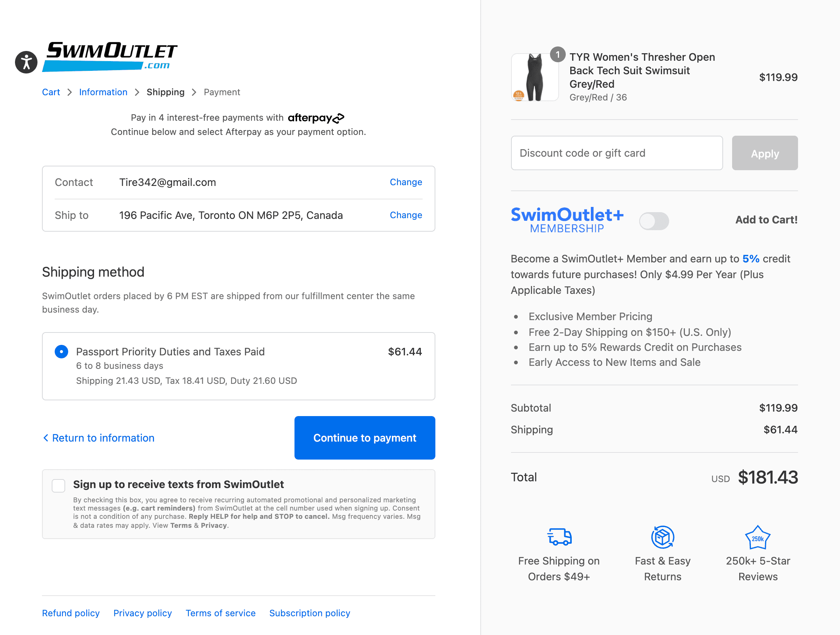Click the SwimOutlet+ Membership logo
Screen dimensions: 840x635
point(567,220)
